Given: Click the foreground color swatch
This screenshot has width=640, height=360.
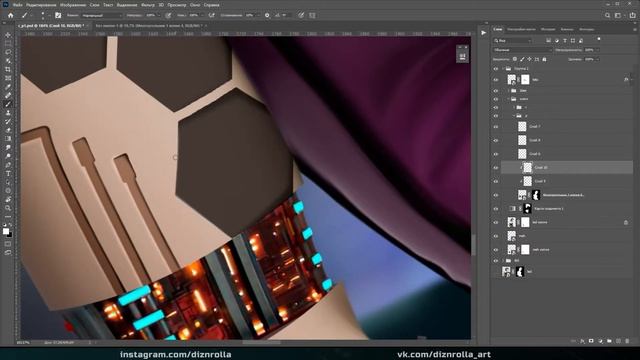Looking at the screenshot, I should [x=6, y=231].
